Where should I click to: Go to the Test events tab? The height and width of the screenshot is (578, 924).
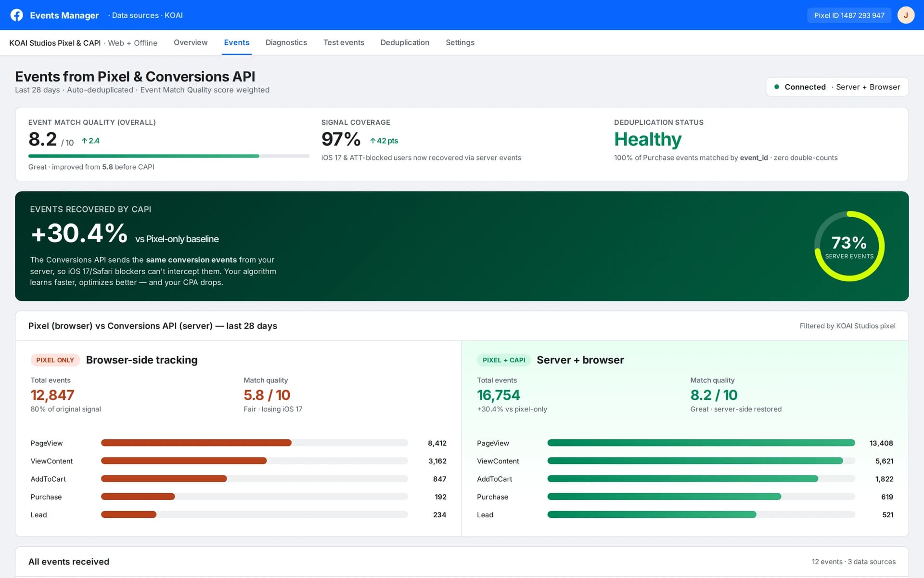344,42
